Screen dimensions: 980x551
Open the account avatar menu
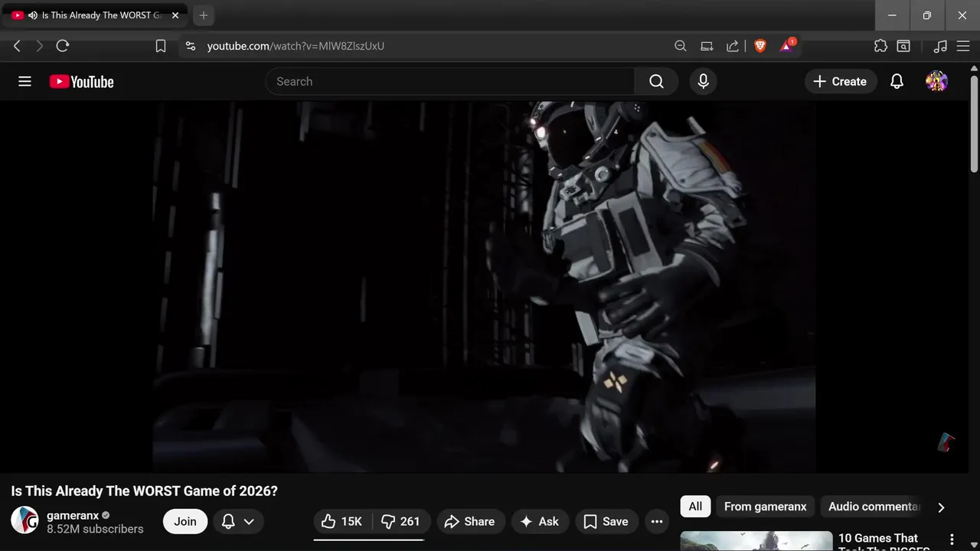click(936, 81)
